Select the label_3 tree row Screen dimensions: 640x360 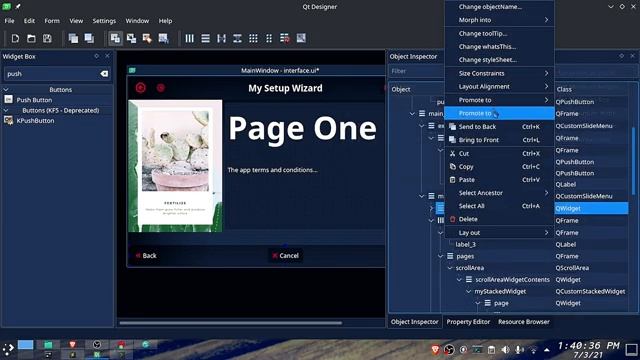(466, 244)
